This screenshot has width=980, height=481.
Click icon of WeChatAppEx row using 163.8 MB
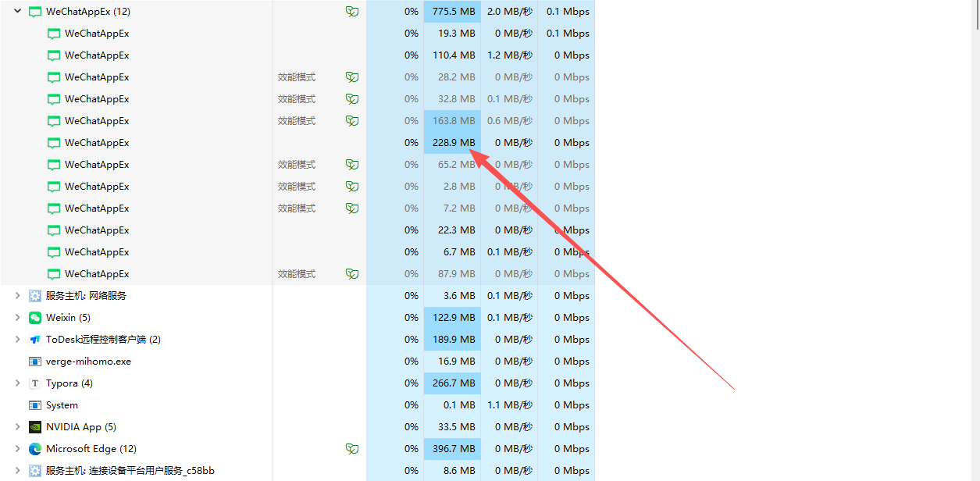[54, 121]
